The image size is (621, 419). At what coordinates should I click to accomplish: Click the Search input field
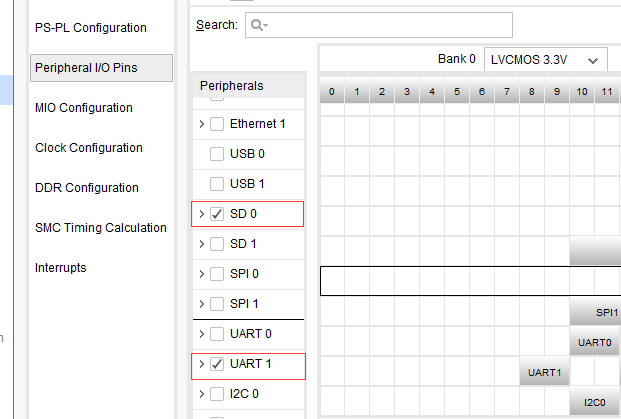click(379, 25)
